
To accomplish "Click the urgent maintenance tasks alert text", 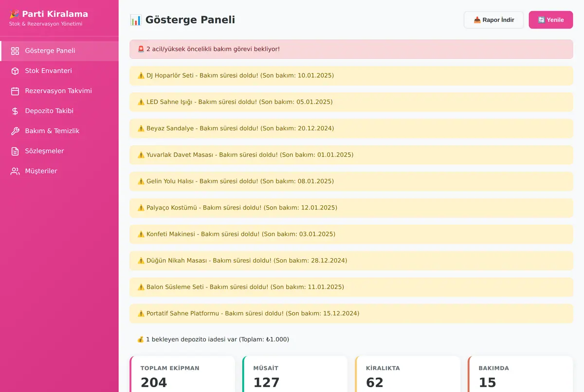I will (x=213, y=49).
